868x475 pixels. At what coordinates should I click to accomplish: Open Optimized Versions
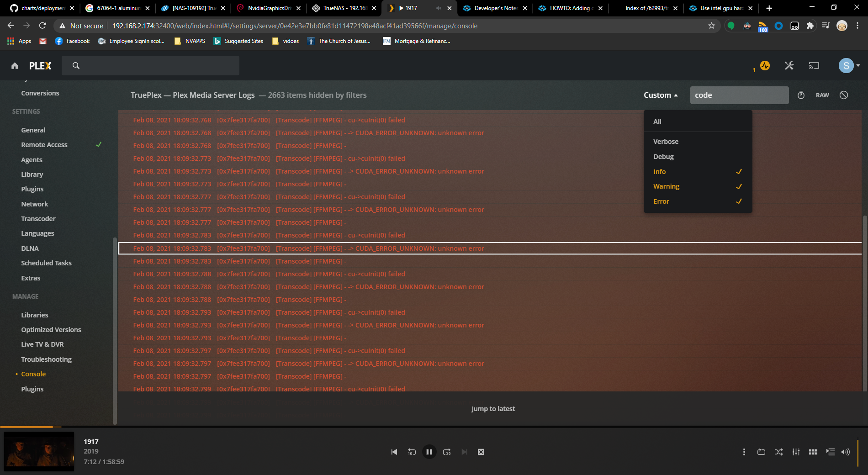point(51,330)
